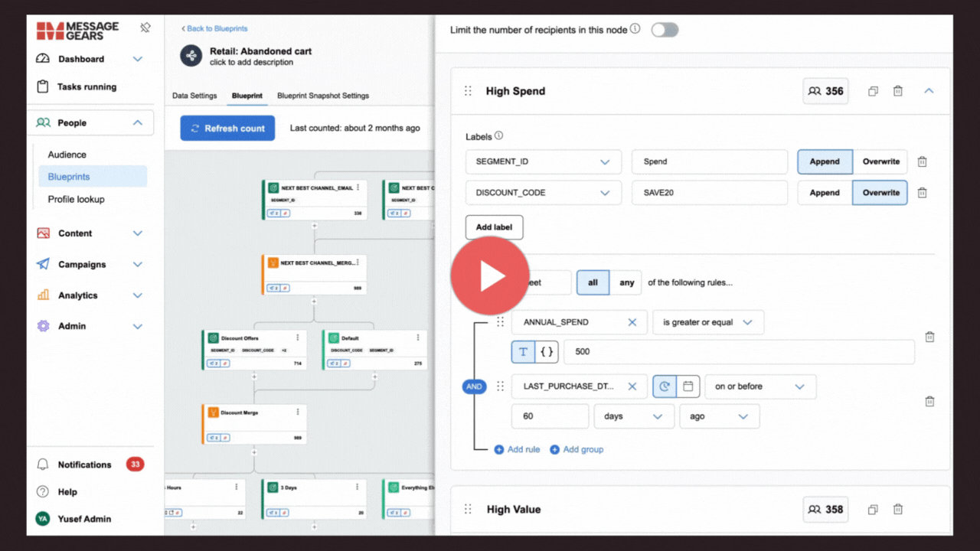This screenshot has height=551, width=980.
Task: Select the calendar date picker icon
Action: (688, 386)
